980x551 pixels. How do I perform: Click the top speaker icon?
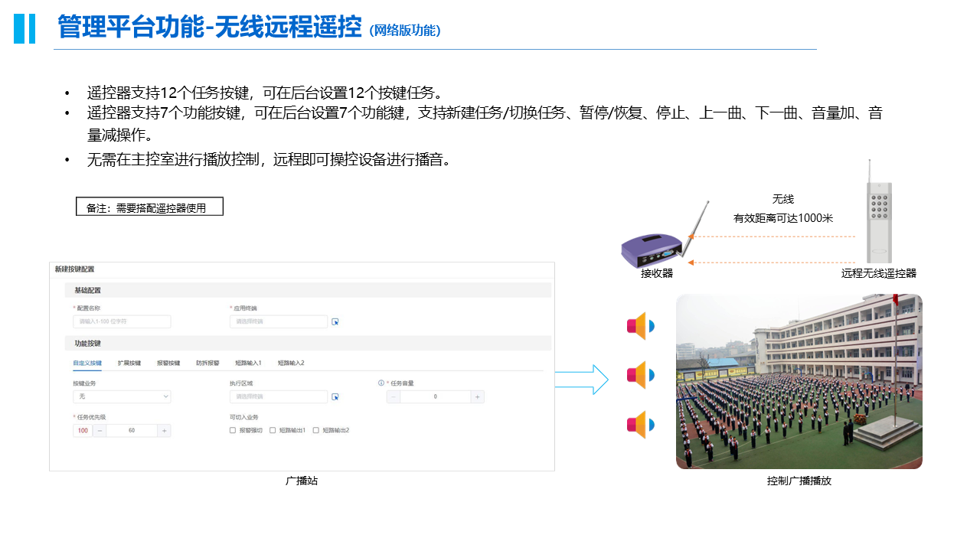click(640, 327)
